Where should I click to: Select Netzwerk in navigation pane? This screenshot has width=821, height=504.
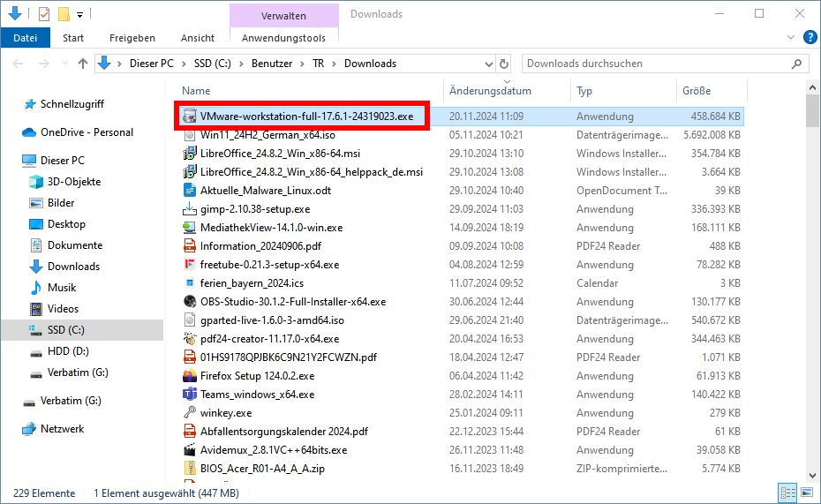pyautogui.click(x=63, y=429)
